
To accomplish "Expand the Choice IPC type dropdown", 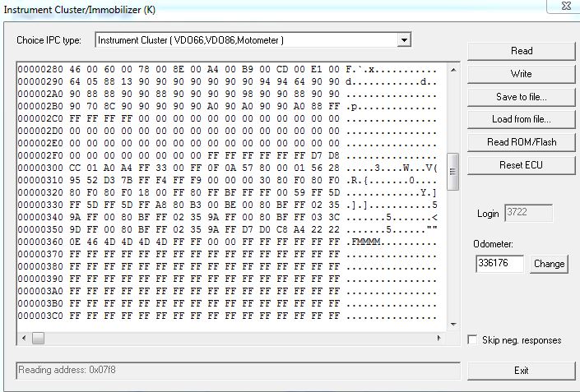I will coord(403,39).
